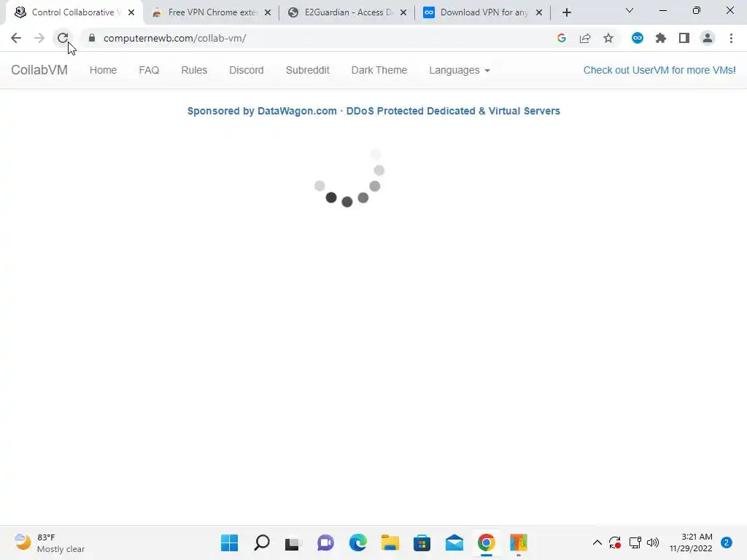
Task: Open File Explorer from the taskbar
Action: pyautogui.click(x=390, y=542)
